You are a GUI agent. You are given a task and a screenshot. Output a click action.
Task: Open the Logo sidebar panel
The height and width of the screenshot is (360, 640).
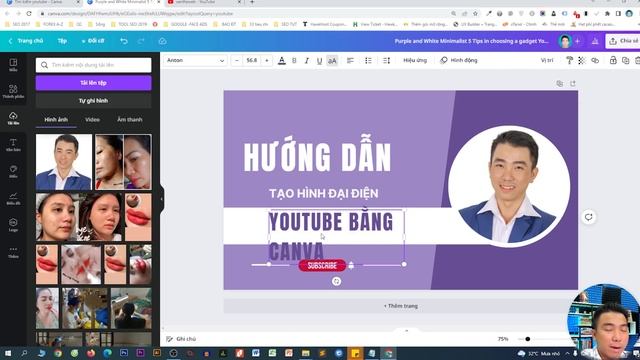point(13,225)
